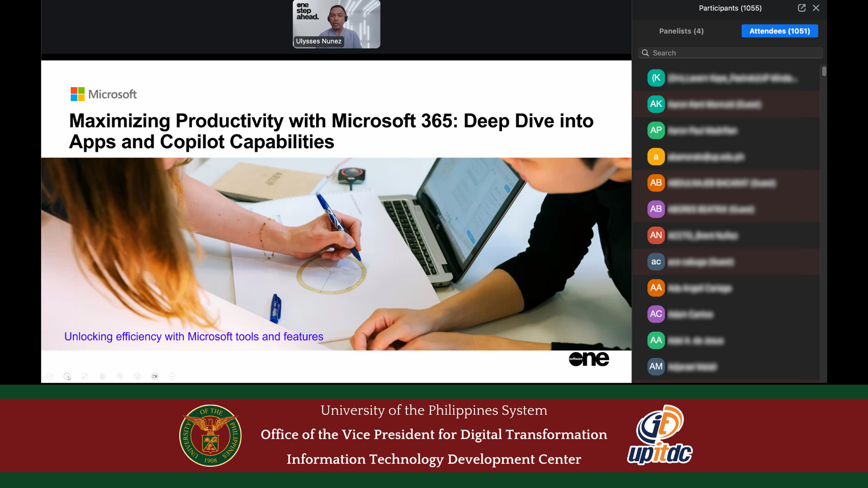
Task: Click the see all slides icon
Action: [x=102, y=377]
